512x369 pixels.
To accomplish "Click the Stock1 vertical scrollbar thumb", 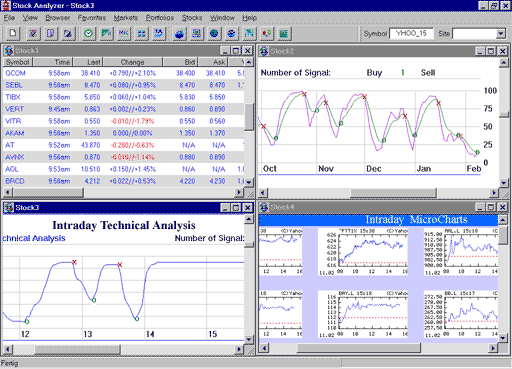I will click(x=249, y=117).
